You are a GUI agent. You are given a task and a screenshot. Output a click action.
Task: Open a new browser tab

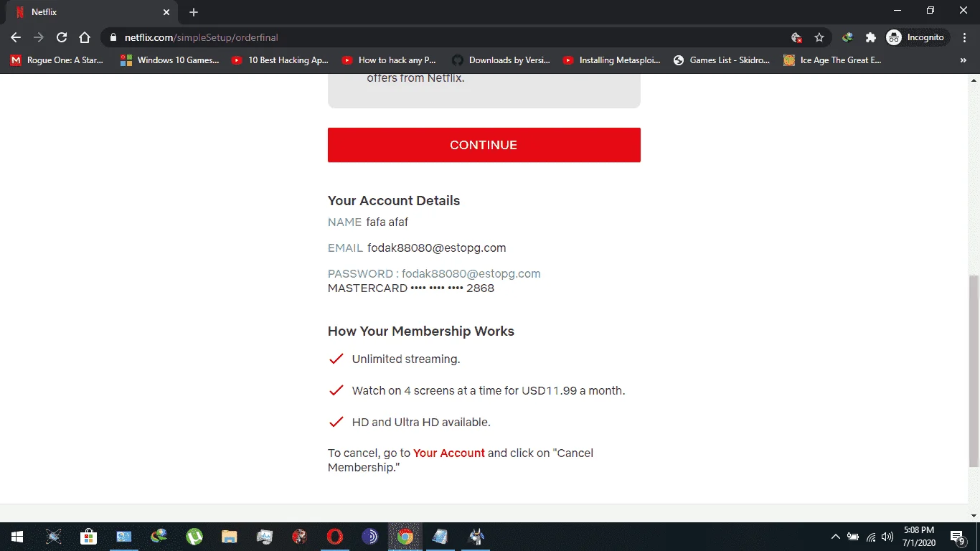(x=194, y=12)
